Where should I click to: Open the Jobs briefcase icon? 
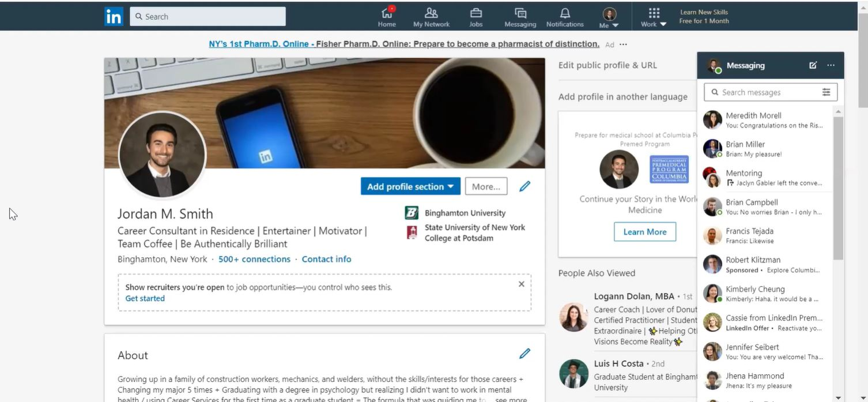[x=476, y=13]
